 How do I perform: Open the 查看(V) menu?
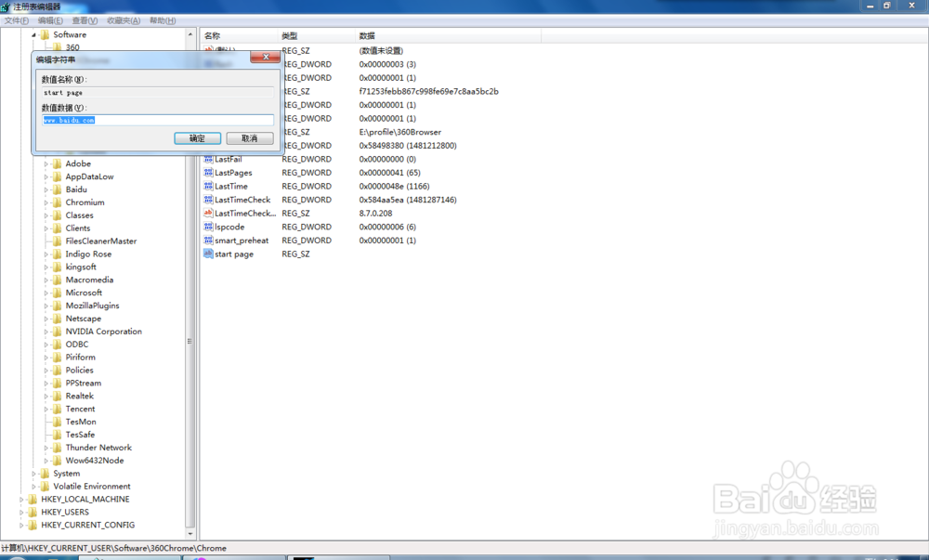pos(85,20)
